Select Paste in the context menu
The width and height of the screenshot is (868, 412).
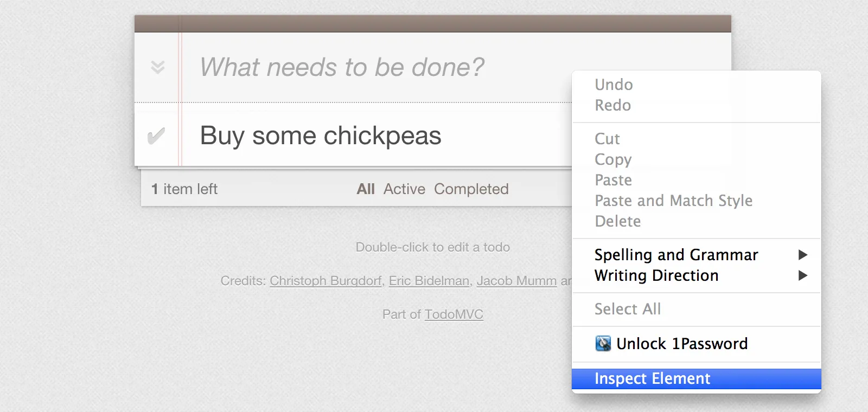pyautogui.click(x=613, y=180)
